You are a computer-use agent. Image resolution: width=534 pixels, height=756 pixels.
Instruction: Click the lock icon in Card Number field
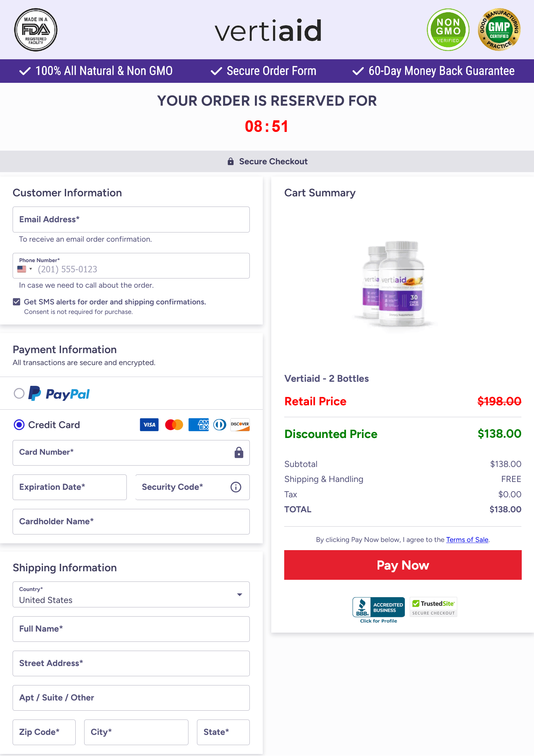(x=239, y=453)
